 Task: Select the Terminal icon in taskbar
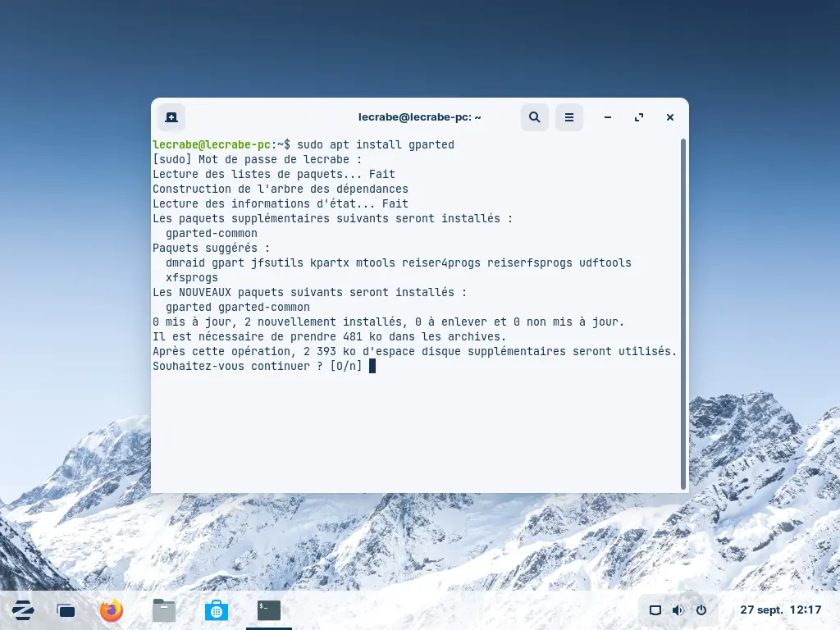(268, 610)
